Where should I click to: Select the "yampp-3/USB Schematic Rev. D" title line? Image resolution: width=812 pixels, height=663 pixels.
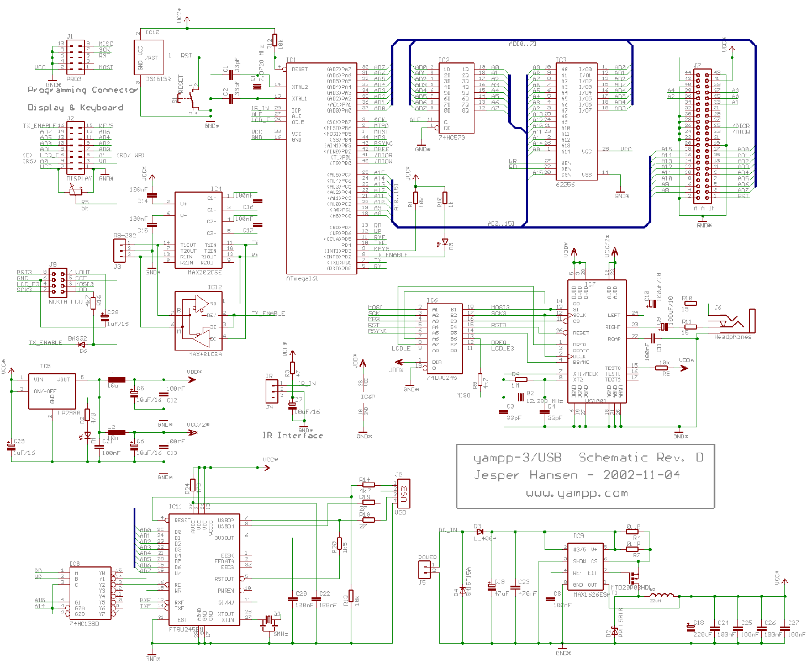[x=589, y=458]
